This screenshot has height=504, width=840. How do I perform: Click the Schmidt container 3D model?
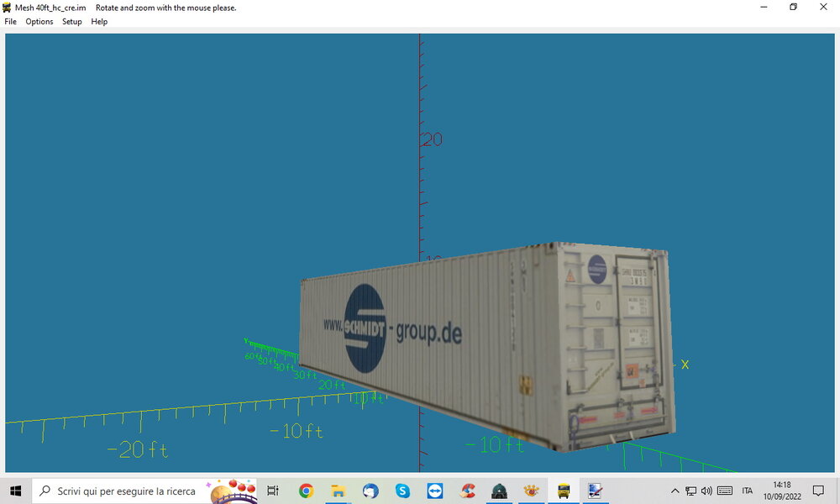[x=487, y=345]
